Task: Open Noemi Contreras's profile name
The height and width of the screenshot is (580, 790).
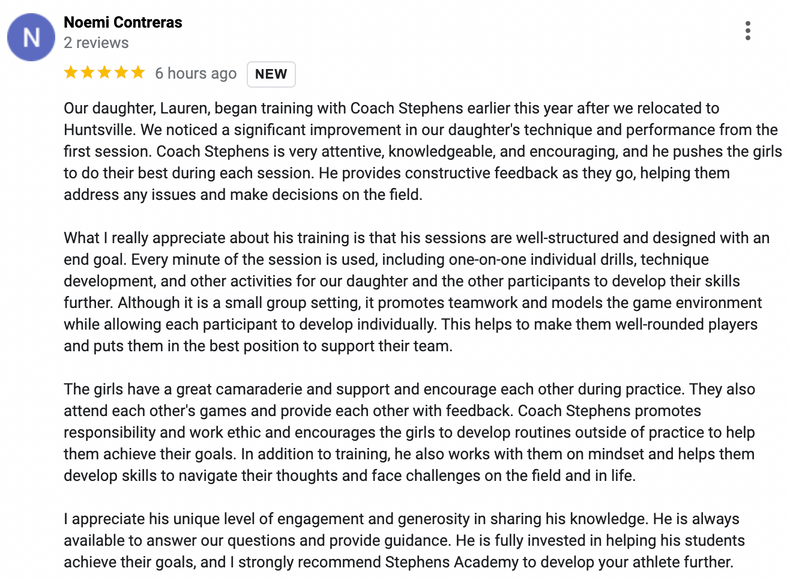Action: click(x=122, y=21)
